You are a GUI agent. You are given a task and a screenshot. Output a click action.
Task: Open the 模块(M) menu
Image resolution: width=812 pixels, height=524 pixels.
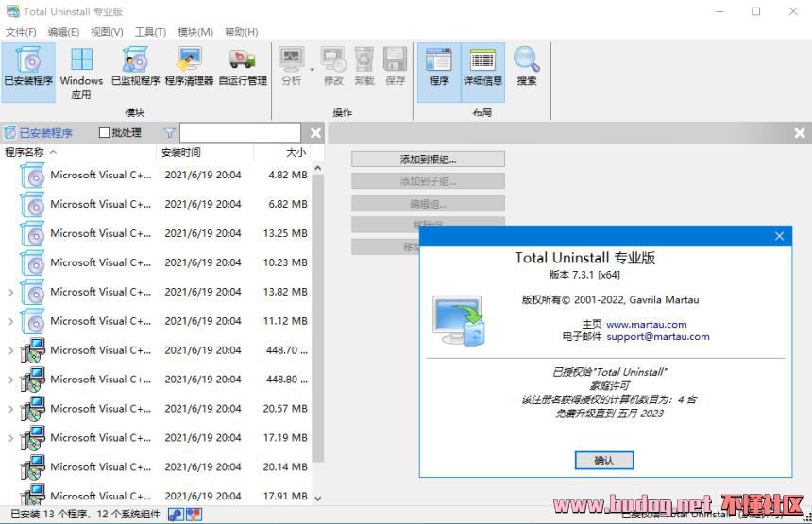195,32
